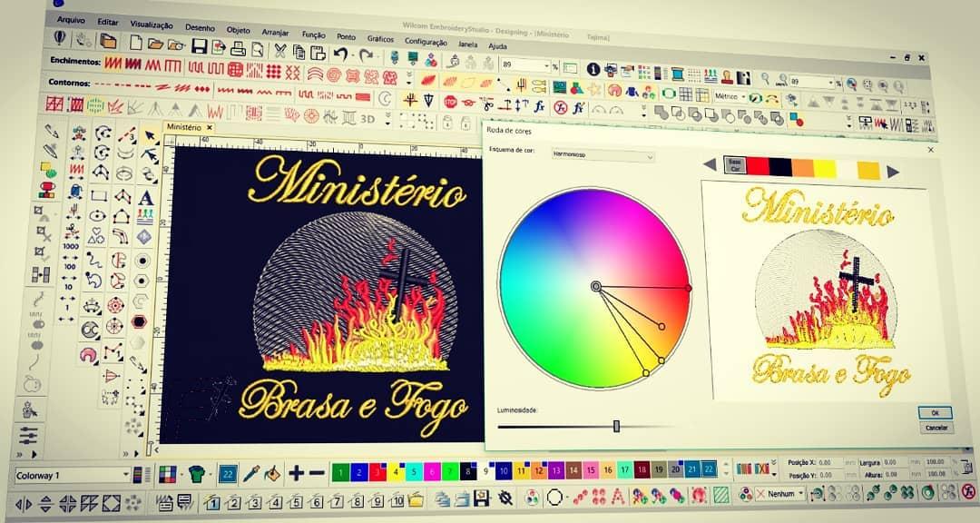Show next color scheme with right arrow
This screenshot has width=980, height=523.
(x=893, y=172)
